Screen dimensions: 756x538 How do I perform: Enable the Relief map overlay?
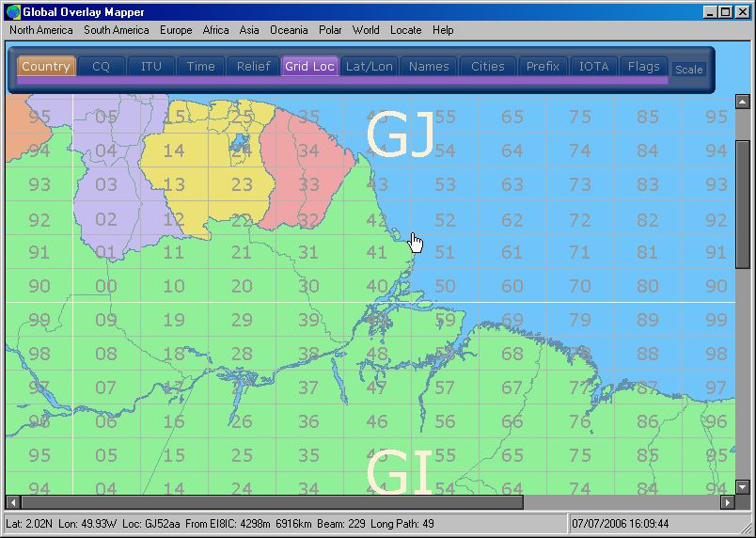[253, 67]
